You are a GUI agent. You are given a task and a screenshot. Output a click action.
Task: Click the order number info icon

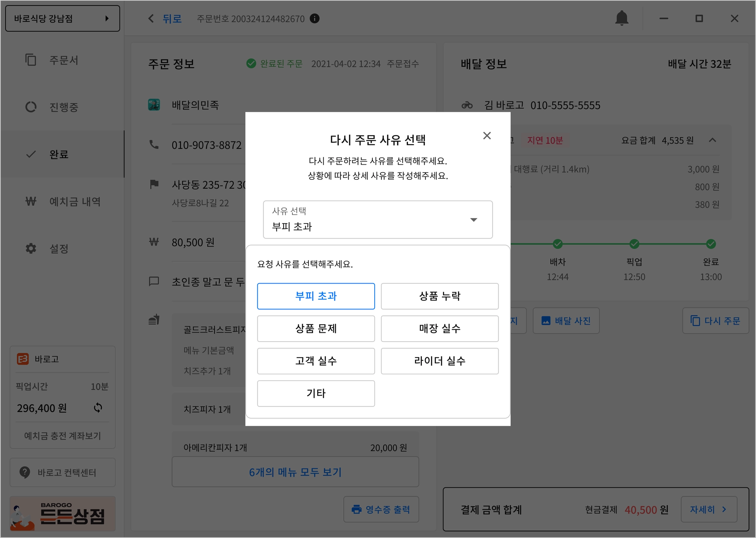click(x=315, y=18)
